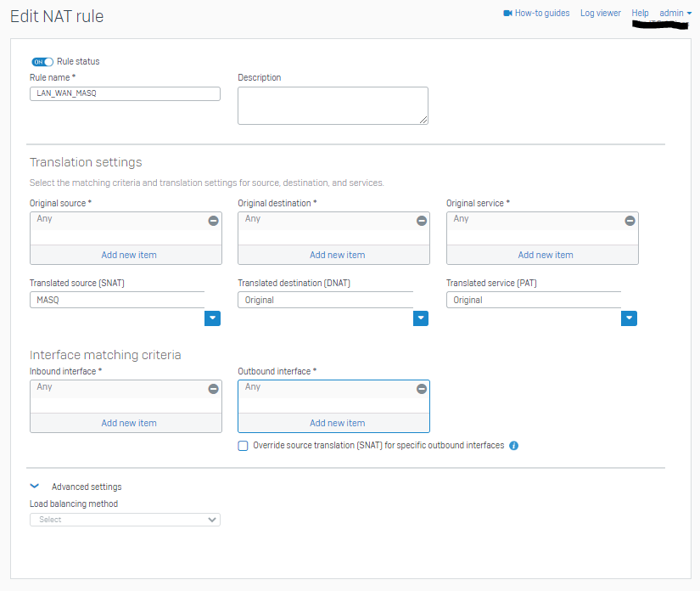Open the Translated service (PAT) dropdown arrow
Viewport: 700px width, 591px height.
[x=629, y=318]
